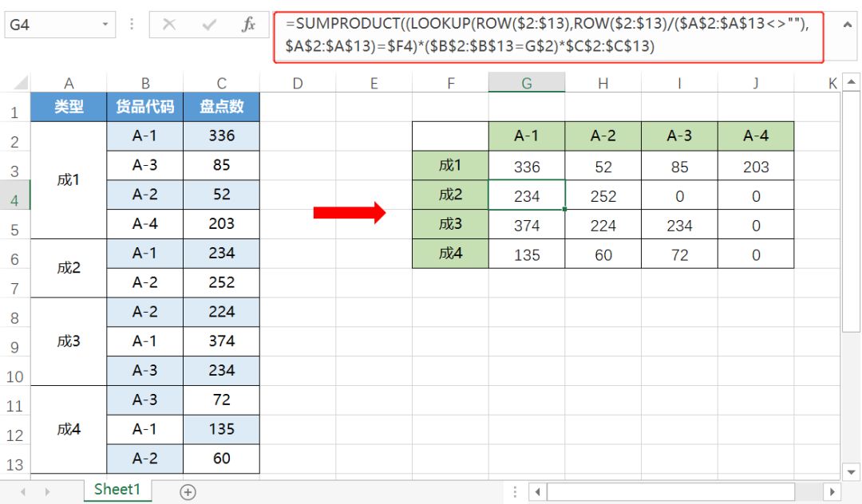Viewport: 862px width, 504px height.
Task: Click cell with value 252 in column C
Action: (222, 282)
